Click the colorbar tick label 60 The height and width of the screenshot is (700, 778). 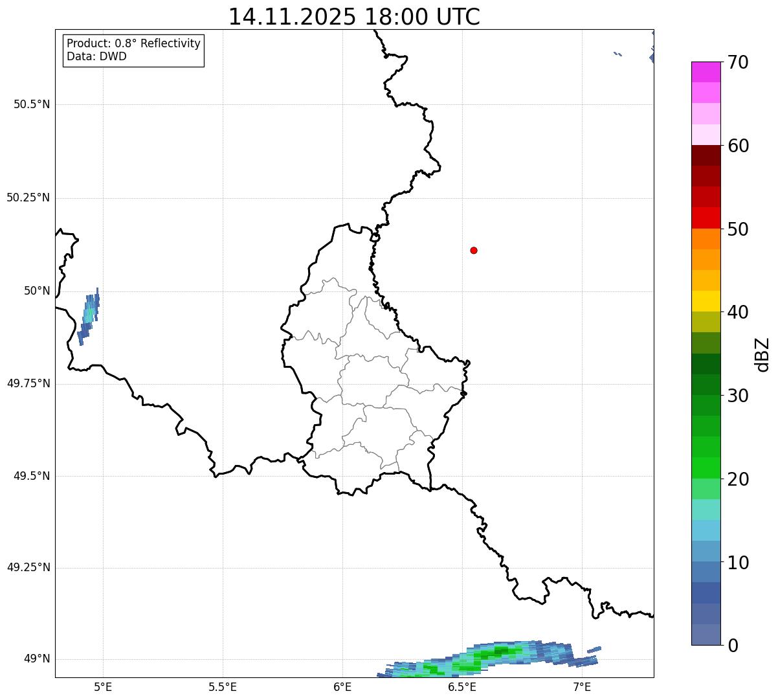[738, 146]
